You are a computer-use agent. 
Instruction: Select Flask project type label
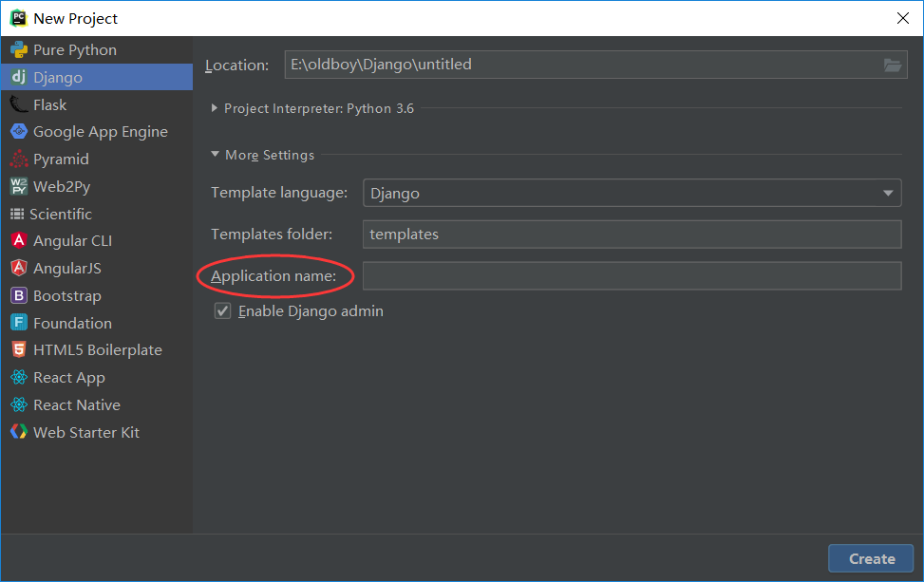[x=50, y=104]
